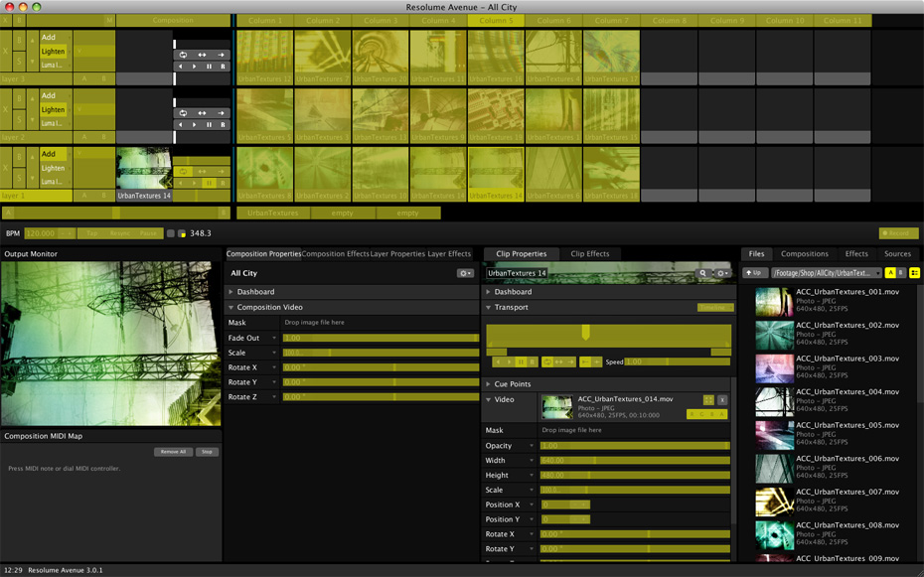The width and height of the screenshot is (924, 577).
Task: Open the Fade Out parameter dropdown
Action: pyautogui.click(x=274, y=338)
